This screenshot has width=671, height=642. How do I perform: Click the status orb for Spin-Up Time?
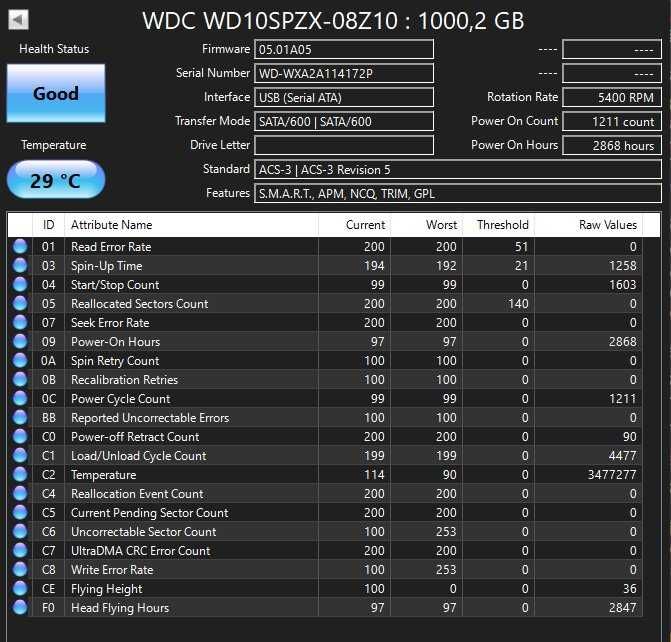20,265
